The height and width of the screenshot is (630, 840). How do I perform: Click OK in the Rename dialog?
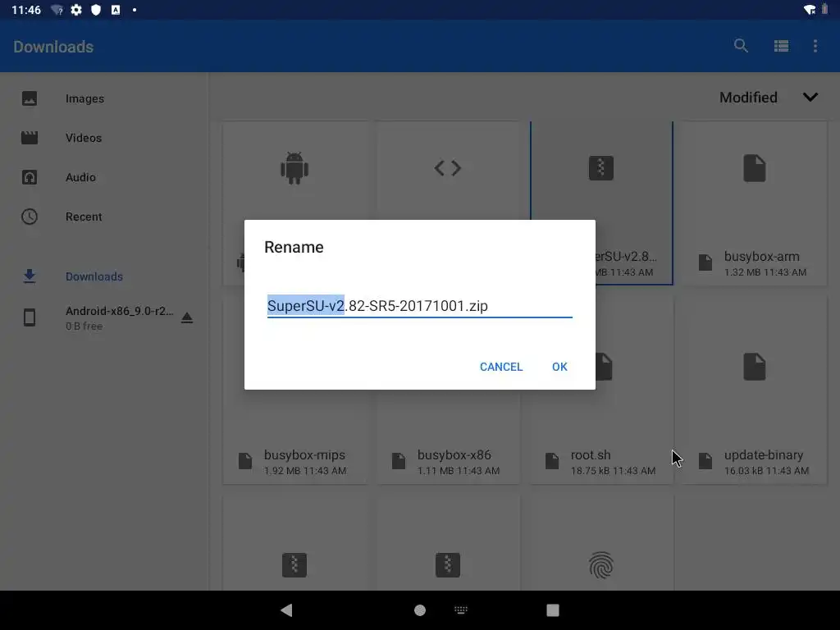559,367
